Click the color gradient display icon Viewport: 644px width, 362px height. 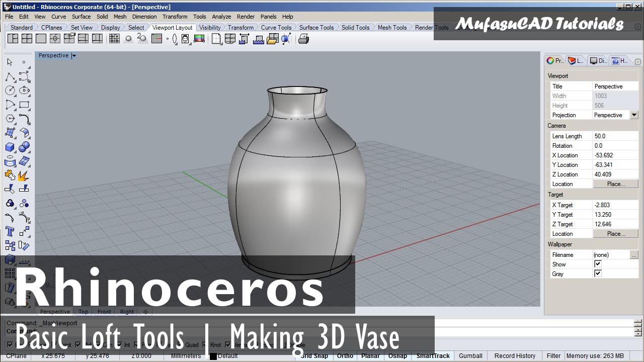(199, 39)
